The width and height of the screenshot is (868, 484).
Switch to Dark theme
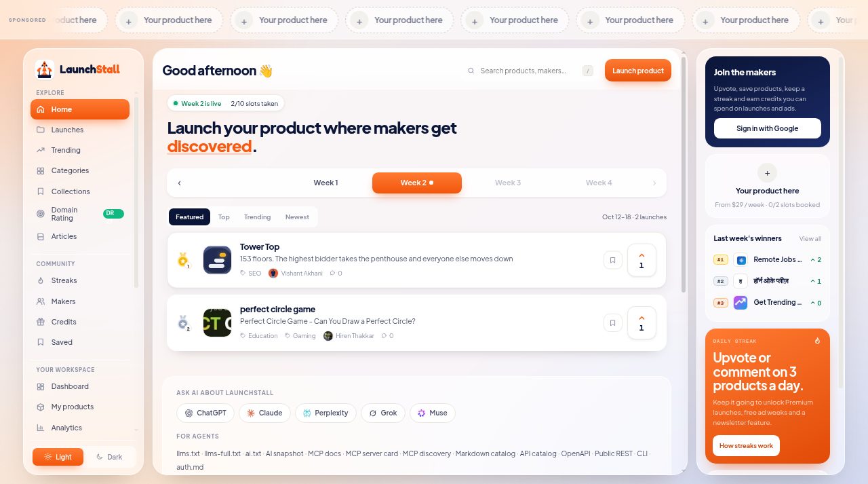click(110, 457)
